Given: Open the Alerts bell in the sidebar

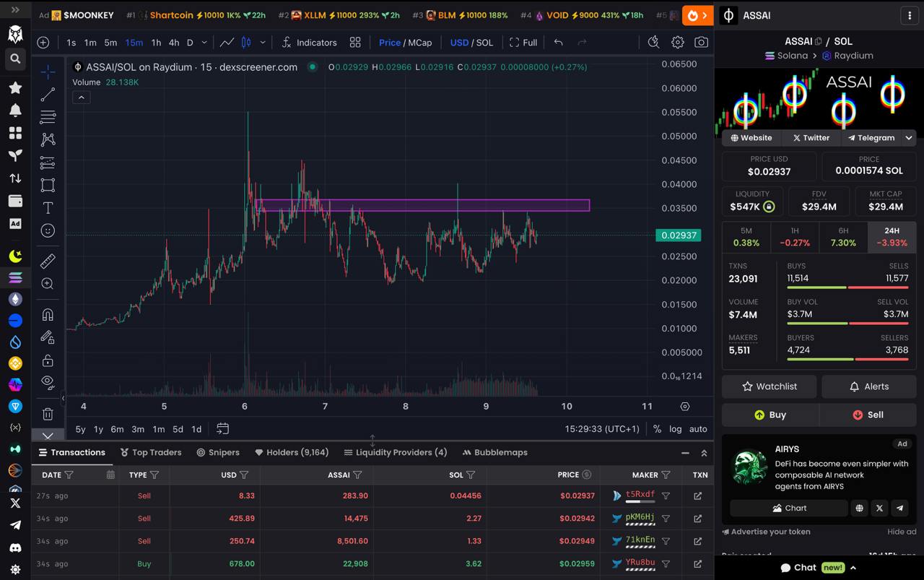Looking at the screenshot, I should point(15,111).
